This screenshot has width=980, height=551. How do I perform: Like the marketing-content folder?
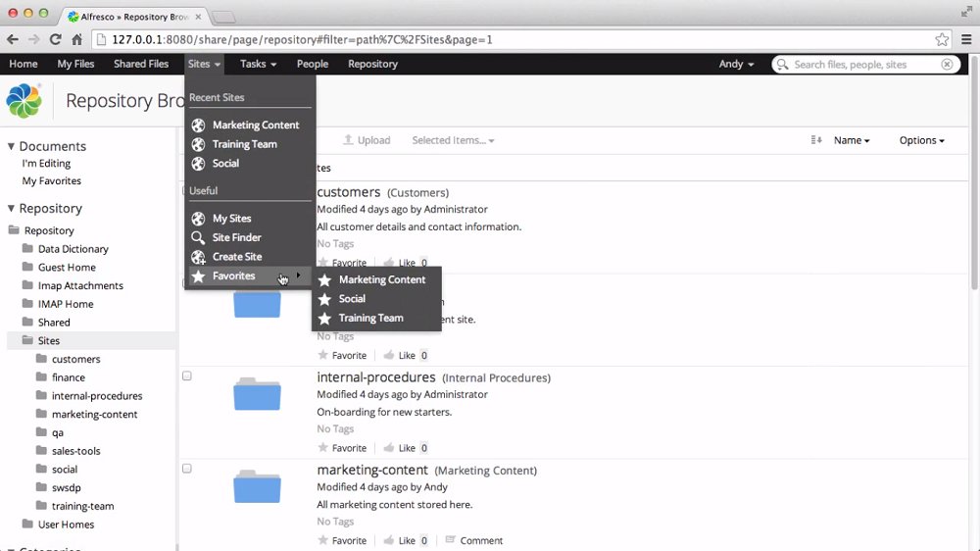point(400,540)
